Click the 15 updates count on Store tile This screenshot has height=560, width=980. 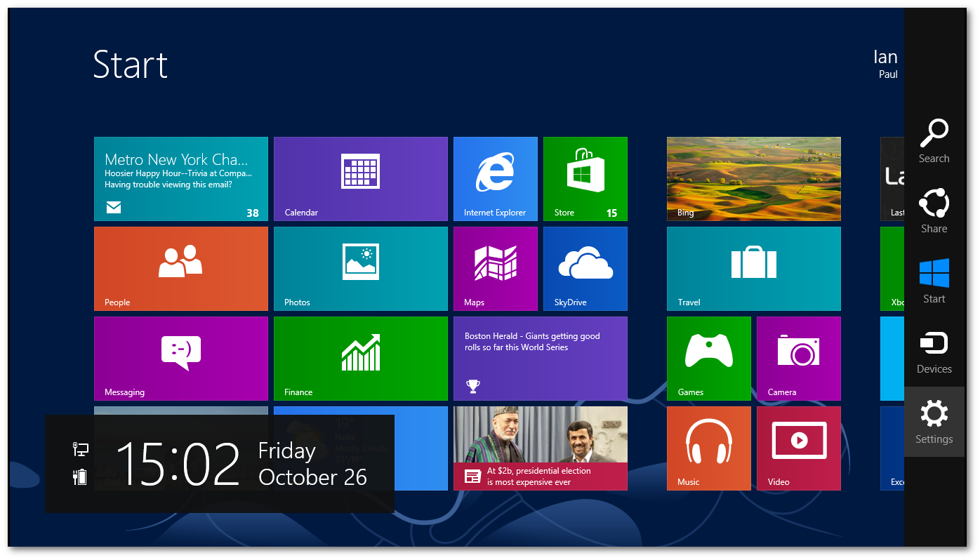pyautogui.click(x=612, y=213)
